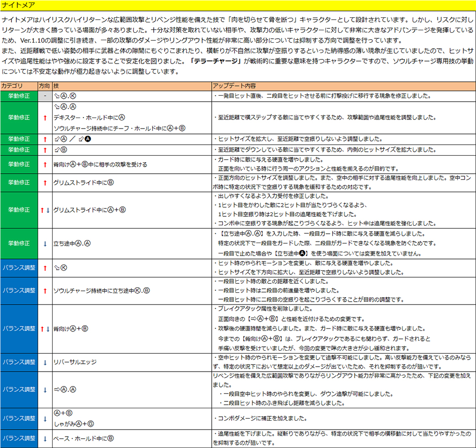The height and width of the screenshot is (448, 476).
Task: Click the 技 column header
Action: [x=56, y=86]
